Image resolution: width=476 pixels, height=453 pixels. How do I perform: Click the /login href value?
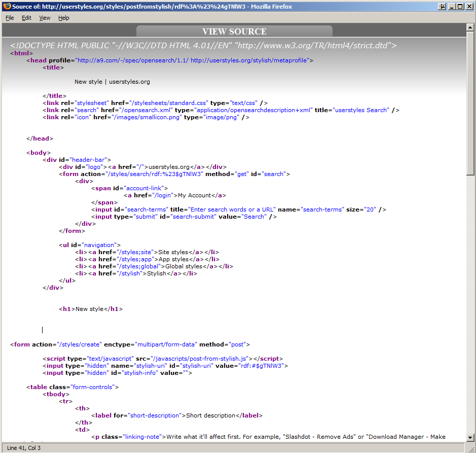click(163, 195)
